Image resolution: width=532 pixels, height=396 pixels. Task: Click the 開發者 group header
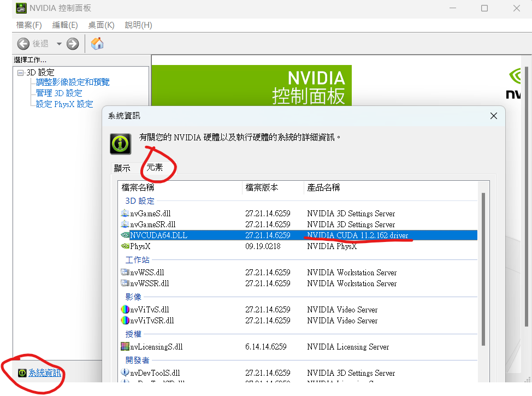137,360
